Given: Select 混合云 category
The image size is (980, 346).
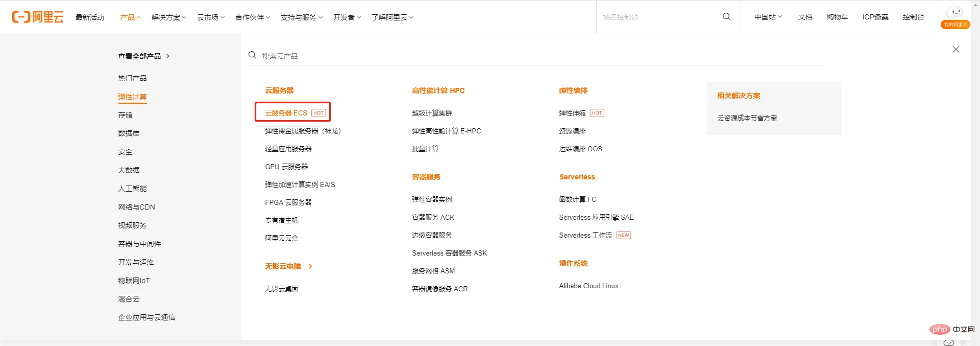Looking at the screenshot, I should [x=129, y=299].
